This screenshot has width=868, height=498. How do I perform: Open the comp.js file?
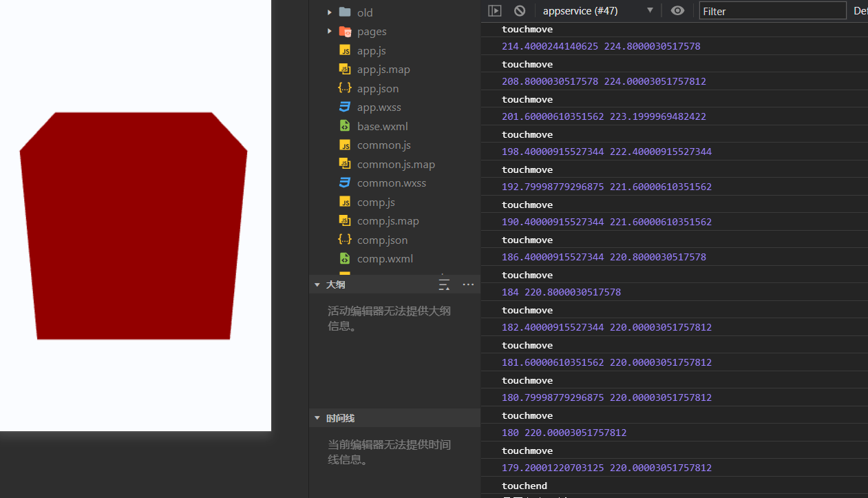point(376,202)
